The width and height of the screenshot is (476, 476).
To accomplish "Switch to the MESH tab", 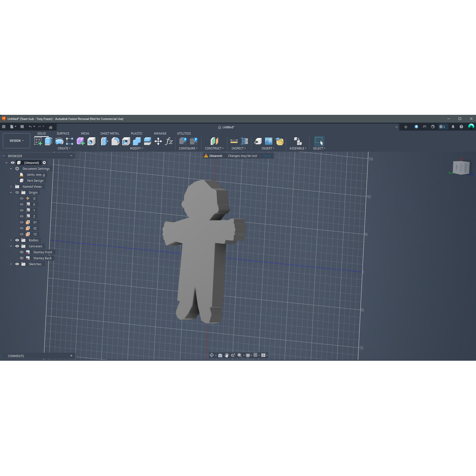I will tap(85, 133).
